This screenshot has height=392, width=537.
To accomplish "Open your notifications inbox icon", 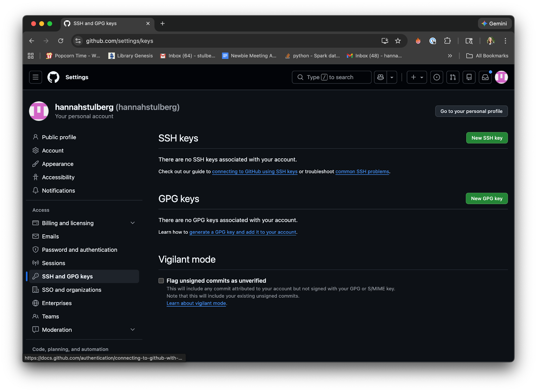I will pyautogui.click(x=485, y=77).
